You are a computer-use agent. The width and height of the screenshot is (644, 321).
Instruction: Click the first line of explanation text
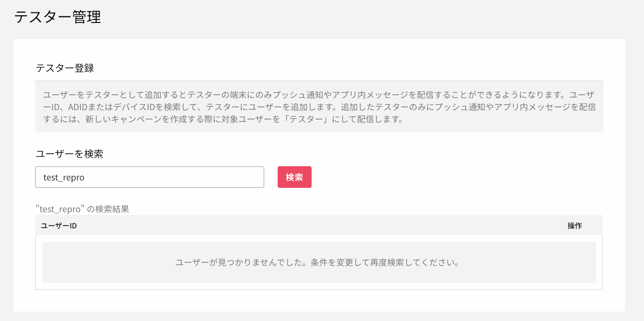point(319,95)
